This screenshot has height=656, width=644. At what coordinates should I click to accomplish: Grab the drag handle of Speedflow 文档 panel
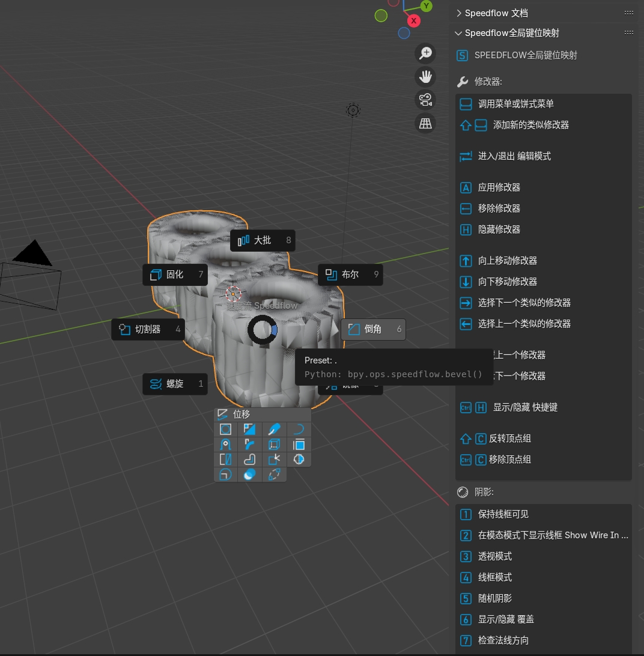[628, 13]
